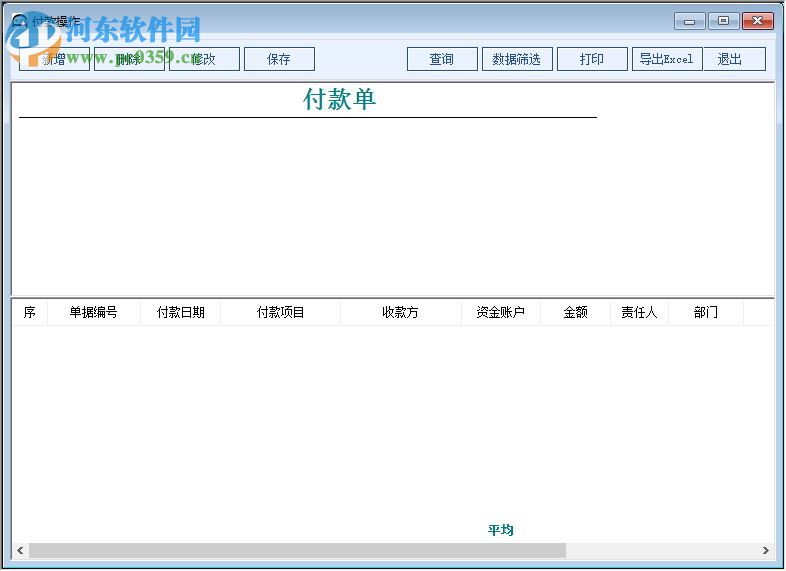Click the 责任人 column header
The height and width of the screenshot is (571, 786).
[639, 312]
